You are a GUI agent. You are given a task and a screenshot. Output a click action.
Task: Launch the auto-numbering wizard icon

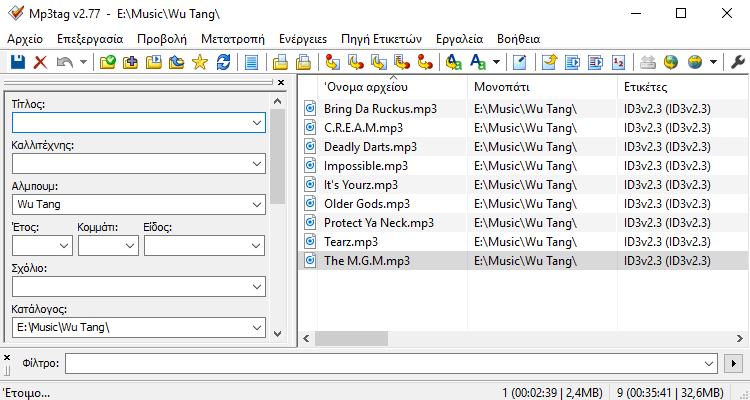[x=618, y=62]
